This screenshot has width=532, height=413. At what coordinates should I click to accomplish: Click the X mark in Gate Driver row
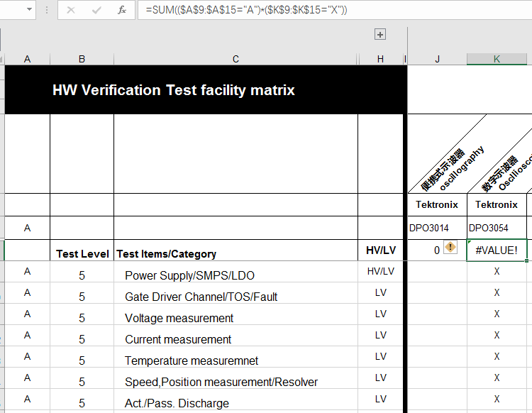pyautogui.click(x=497, y=292)
